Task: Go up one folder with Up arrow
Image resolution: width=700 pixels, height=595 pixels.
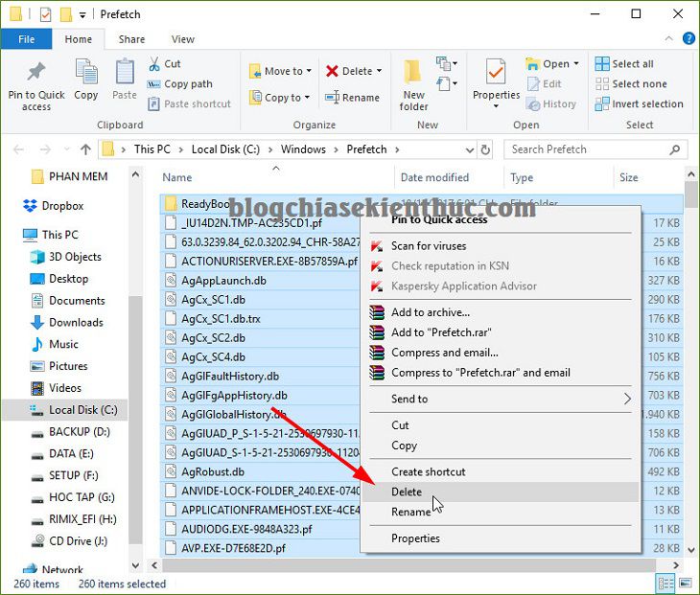Action: tap(85, 149)
